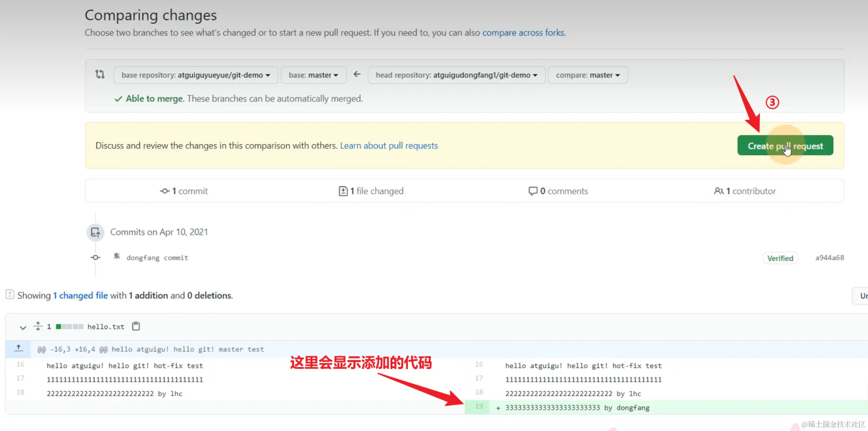Screen dimensions: 868x431
Task: Switch to the '1 file changed' tab
Action: [371, 191]
